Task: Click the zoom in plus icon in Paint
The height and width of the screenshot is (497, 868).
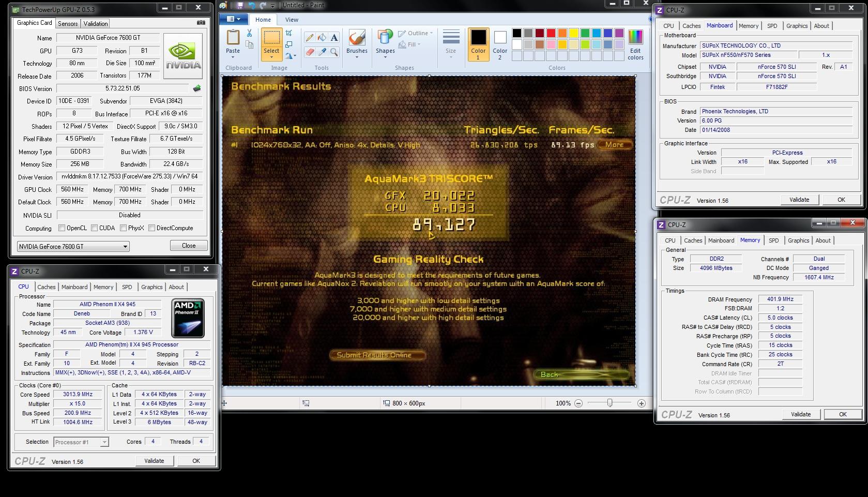Action: pyautogui.click(x=642, y=403)
